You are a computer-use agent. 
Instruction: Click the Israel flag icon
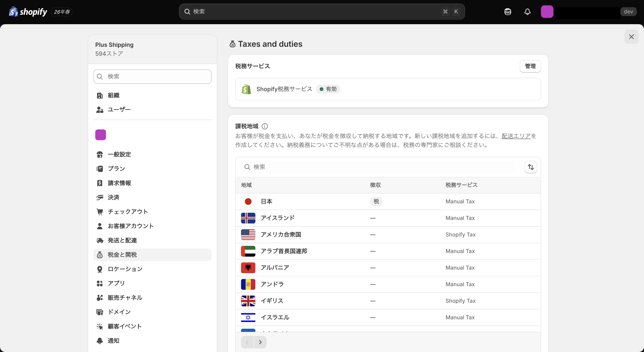click(248, 318)
